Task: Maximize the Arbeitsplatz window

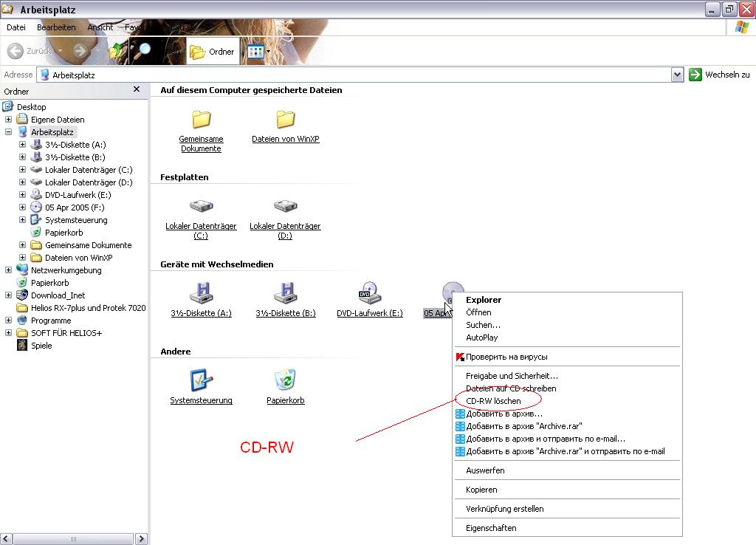Action: coord(729,9)
